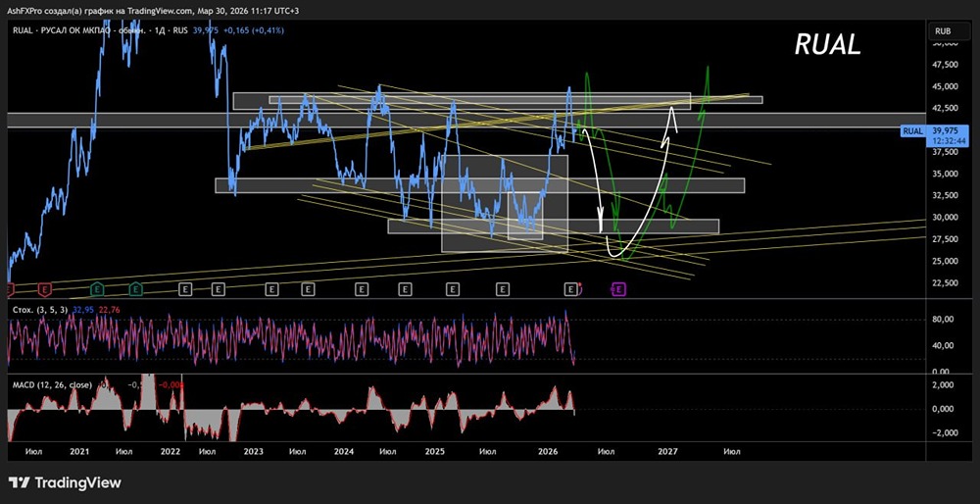Click the -2,000 MACD scale label
Screen dimensions: 980x504
(944, 432)
